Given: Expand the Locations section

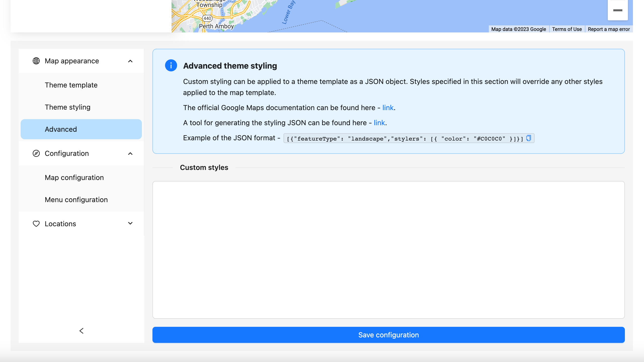Looking at the screenshot, I should (x=130, y=223).
